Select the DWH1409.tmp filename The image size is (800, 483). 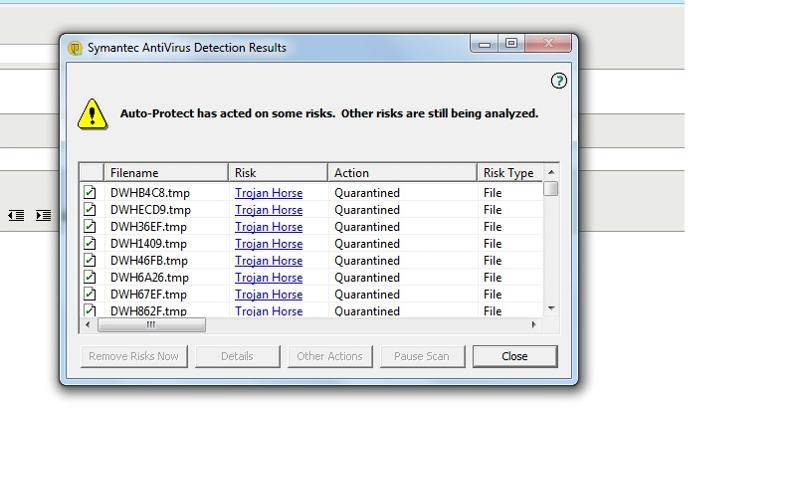(x=148, y=243)
